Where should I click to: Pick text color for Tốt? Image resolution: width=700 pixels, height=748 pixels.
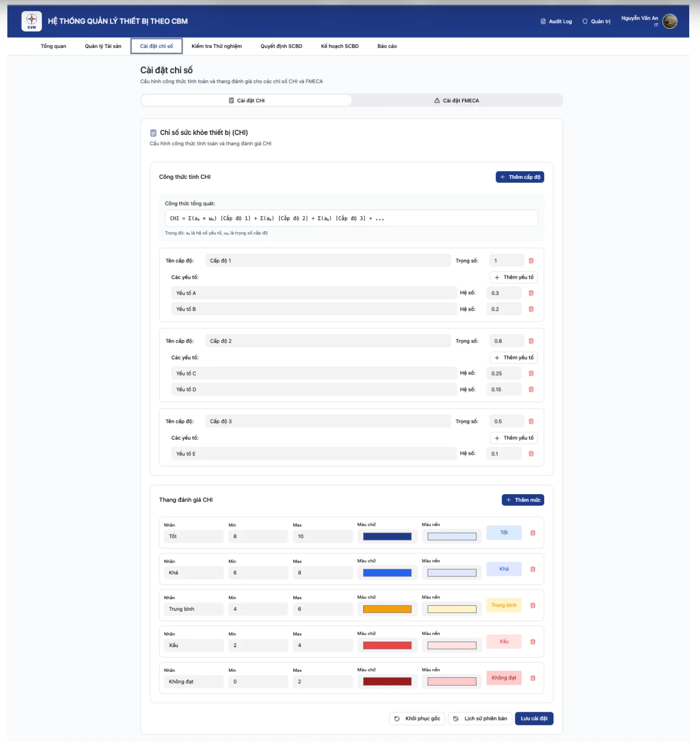tap(387, 537)
